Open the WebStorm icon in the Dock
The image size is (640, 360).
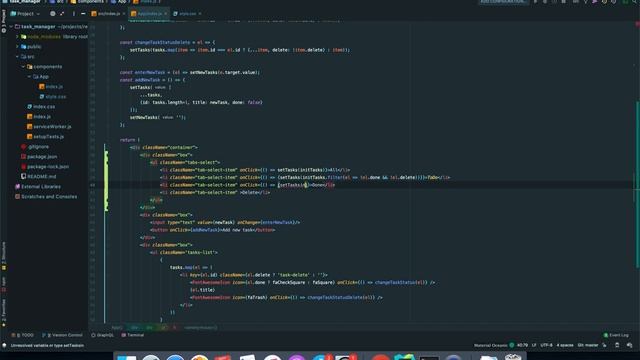pyautogui.click(x=404, y=358)
